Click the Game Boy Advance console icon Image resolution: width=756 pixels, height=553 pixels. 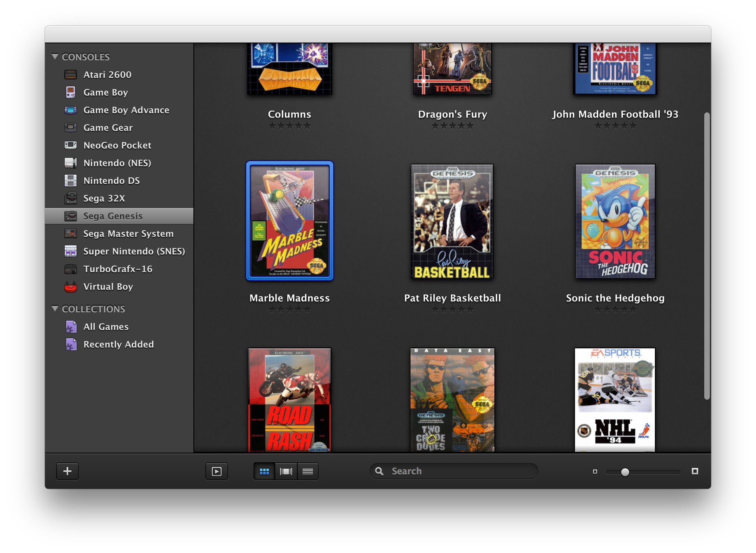[71, 110]
